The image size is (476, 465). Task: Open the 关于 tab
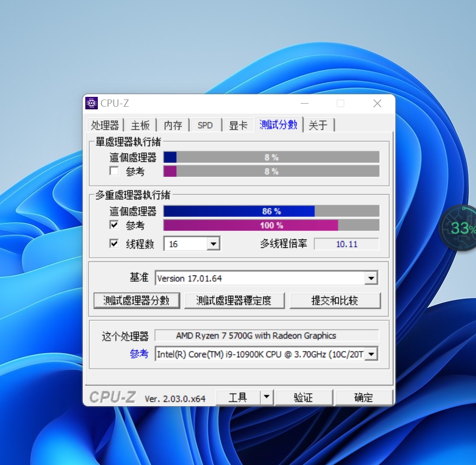tap(318, 125)
